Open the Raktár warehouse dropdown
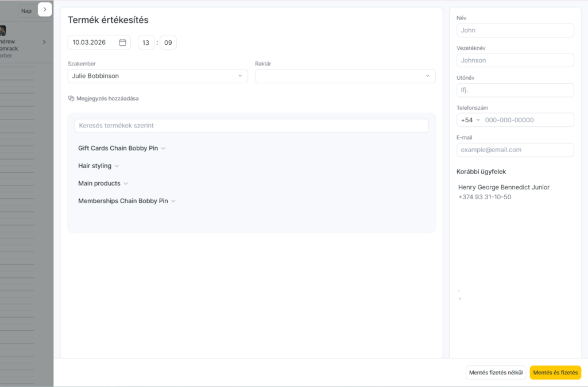Image resolution: width=588 pixels, height=387 pixels. [x=345, y=76]
